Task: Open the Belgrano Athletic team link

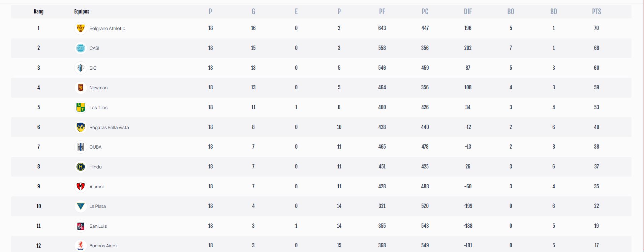Action: tap(107, 28)
